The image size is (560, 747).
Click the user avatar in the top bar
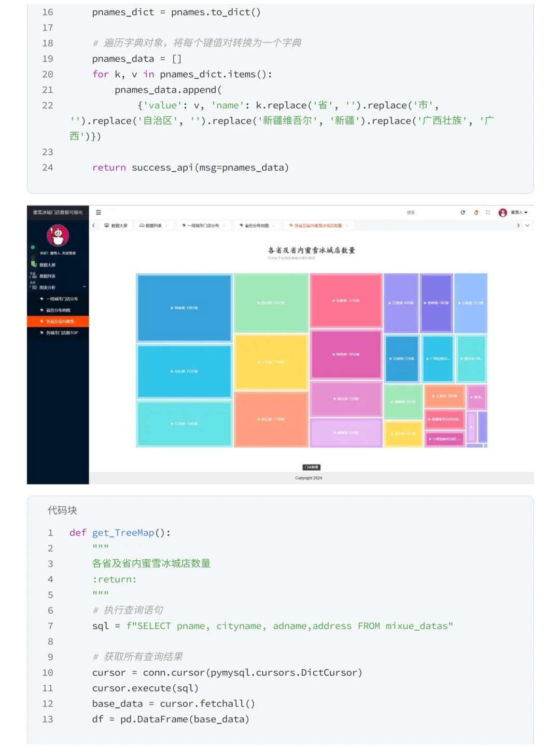point(502,213)
